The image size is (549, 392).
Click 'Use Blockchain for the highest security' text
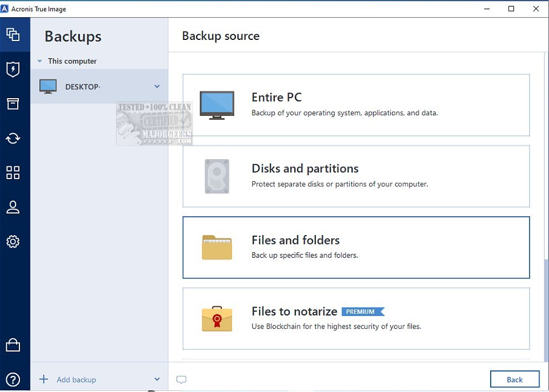[x=336, y=326]
